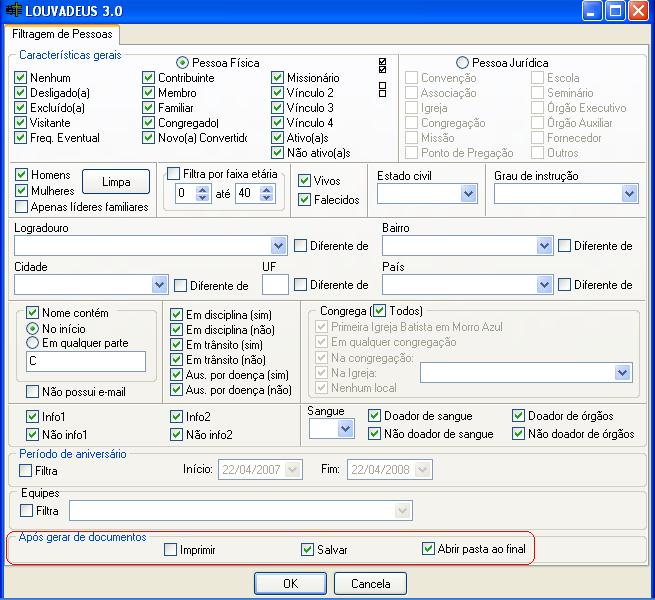Uncheck the Contribuinte checkbox

148,78
